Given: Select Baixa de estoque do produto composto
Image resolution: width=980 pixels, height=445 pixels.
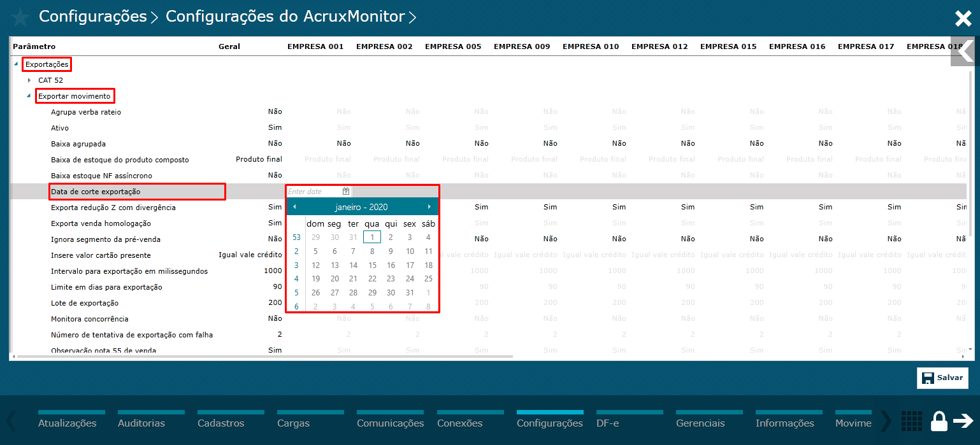Looking at the screenshot, I should [x=120, y=160].
